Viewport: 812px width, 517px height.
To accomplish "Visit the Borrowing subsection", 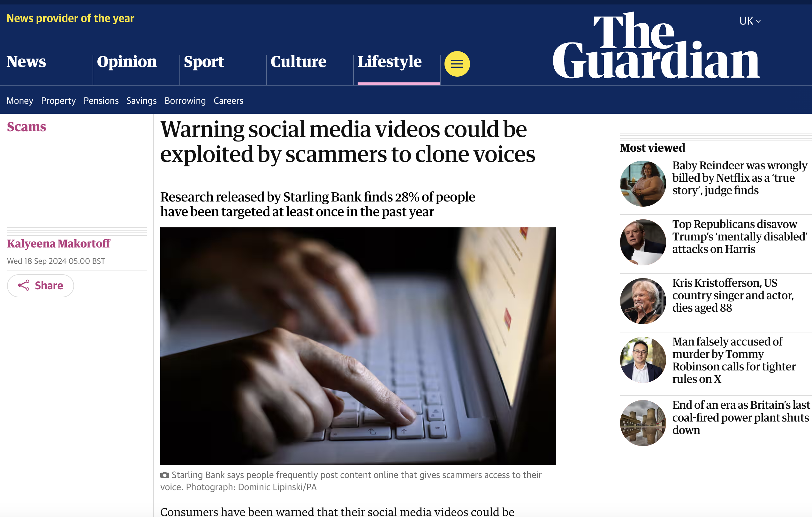I will tap(185, 101).
